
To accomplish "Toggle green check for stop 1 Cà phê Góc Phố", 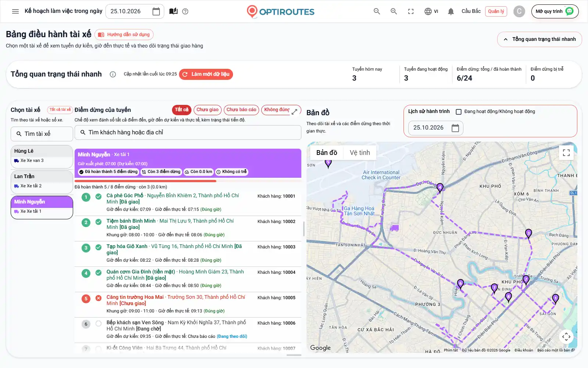I will 98,197.
